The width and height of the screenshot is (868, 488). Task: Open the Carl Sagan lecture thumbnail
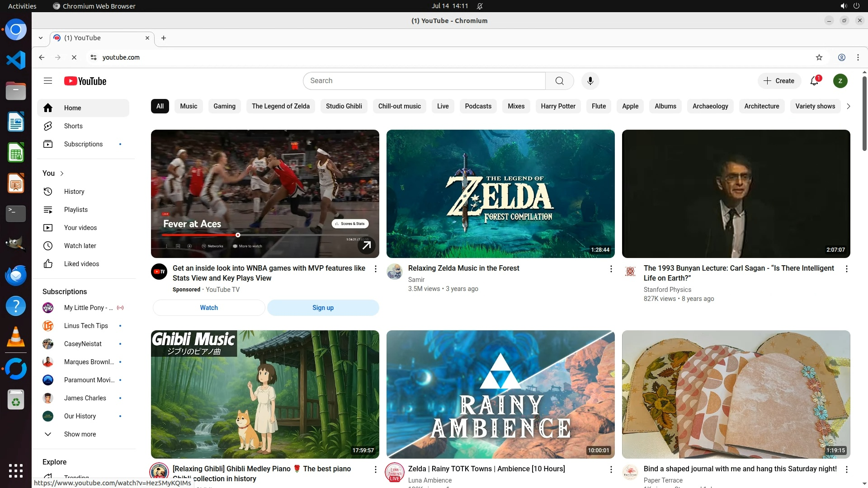736,194
